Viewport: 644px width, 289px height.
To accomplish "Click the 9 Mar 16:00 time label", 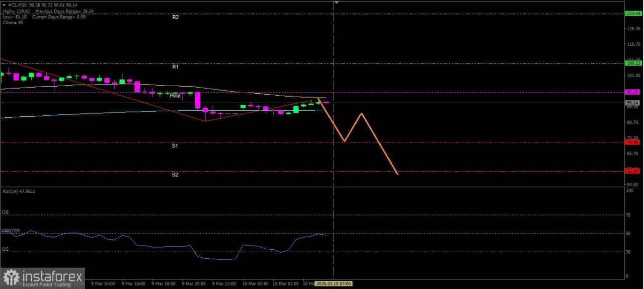I will (x=133, y=283).
